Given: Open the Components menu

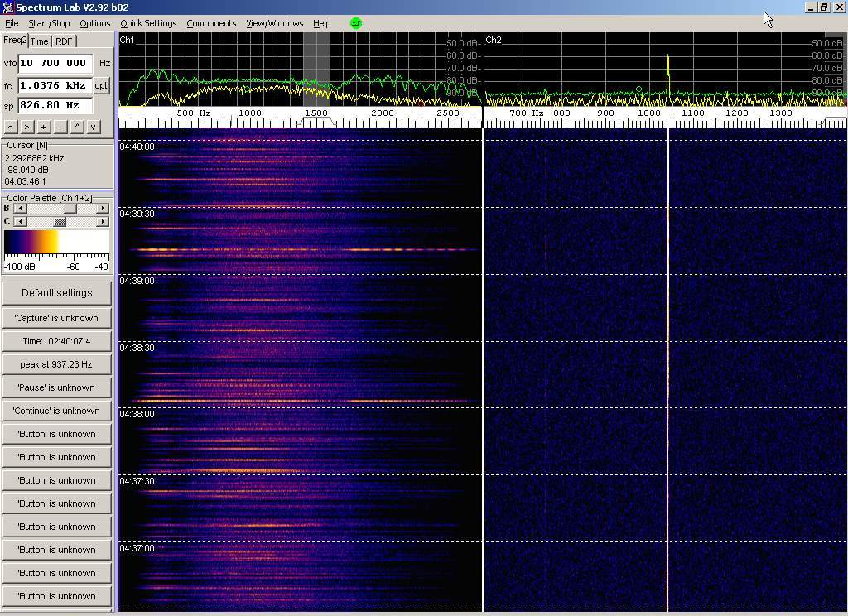Looking at the screenshot, I should (211, 23).
